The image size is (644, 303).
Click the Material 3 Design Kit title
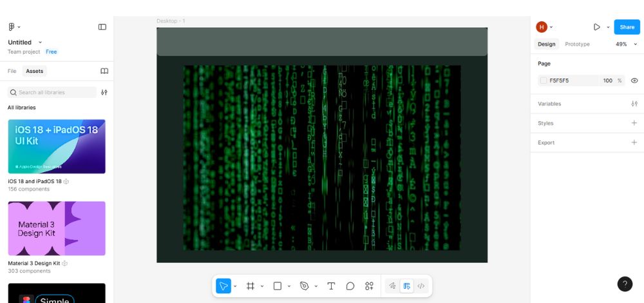pos(34,263)
